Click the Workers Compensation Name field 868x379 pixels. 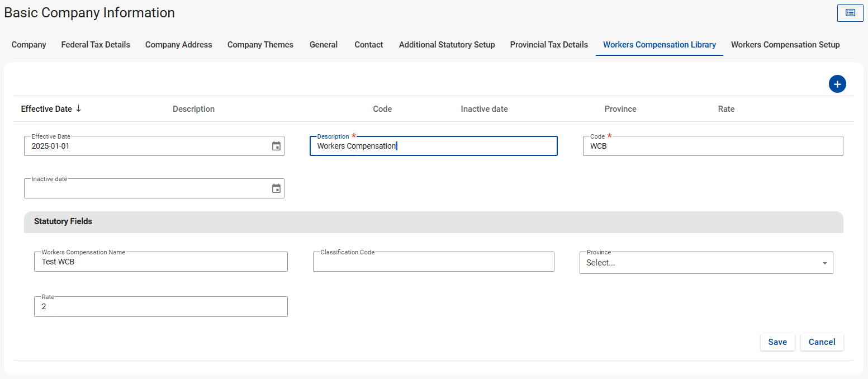pyautogui.click(x=160, y=262)
